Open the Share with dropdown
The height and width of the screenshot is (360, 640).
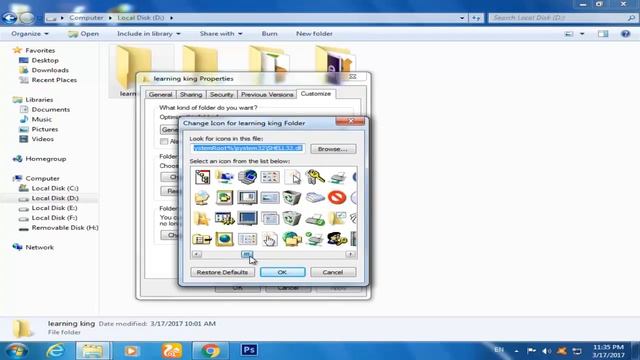pos(221,34)
